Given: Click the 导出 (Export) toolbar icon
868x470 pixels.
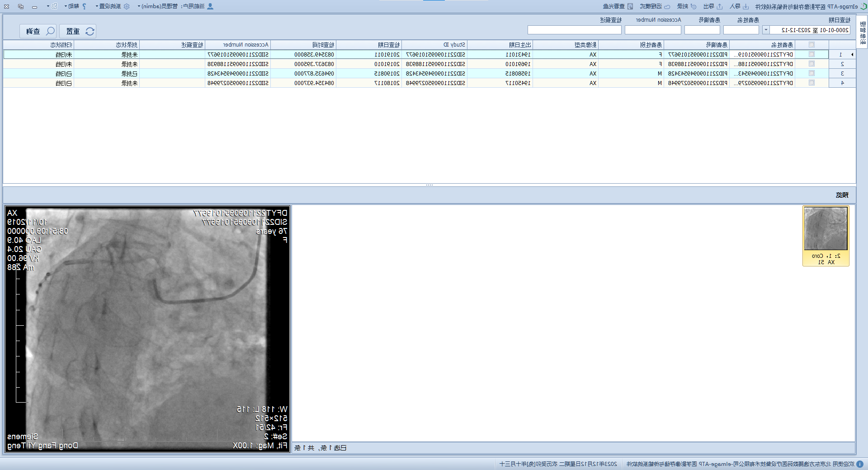Looking at the screenshot, I should tap(720, 6).
